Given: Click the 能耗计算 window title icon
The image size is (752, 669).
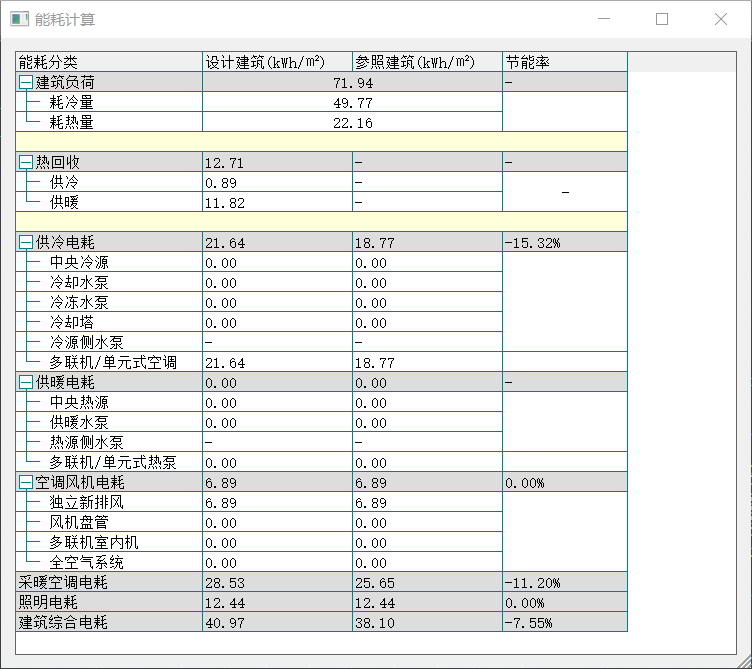Looking at the screenshot, I should (19, 19).
